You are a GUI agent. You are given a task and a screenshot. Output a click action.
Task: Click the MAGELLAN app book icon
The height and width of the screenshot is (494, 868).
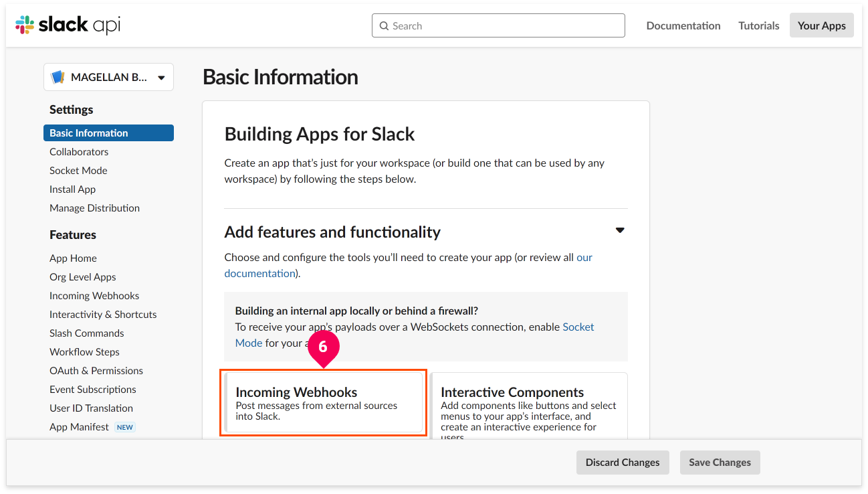(58, 77)
